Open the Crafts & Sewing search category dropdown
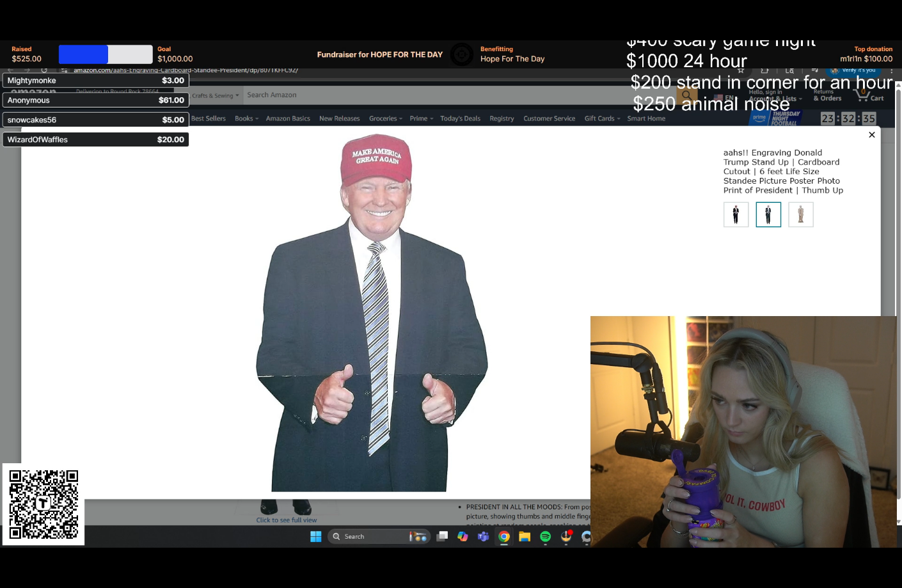 (x=216, y=96)
